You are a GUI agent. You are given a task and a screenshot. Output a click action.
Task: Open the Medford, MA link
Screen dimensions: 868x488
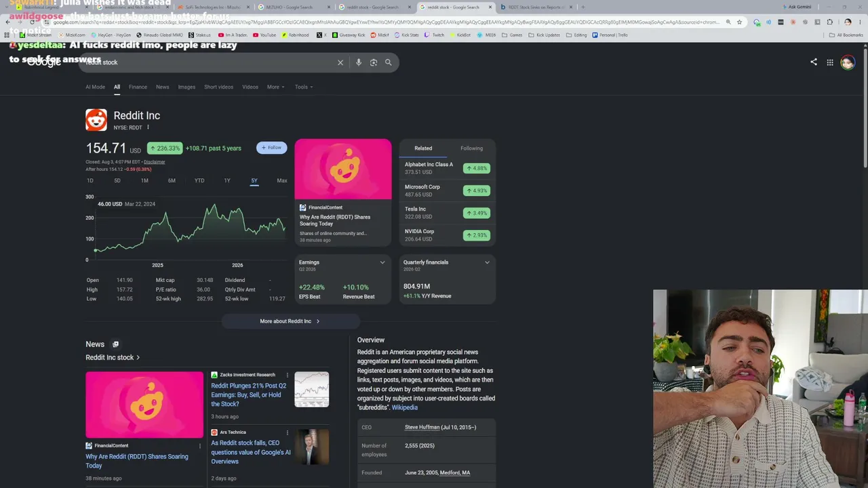[455, 473]
